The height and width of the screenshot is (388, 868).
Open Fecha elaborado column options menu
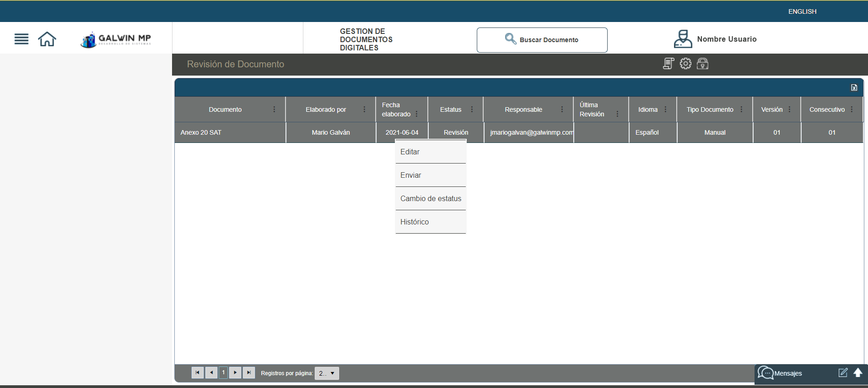pos(416,114)
